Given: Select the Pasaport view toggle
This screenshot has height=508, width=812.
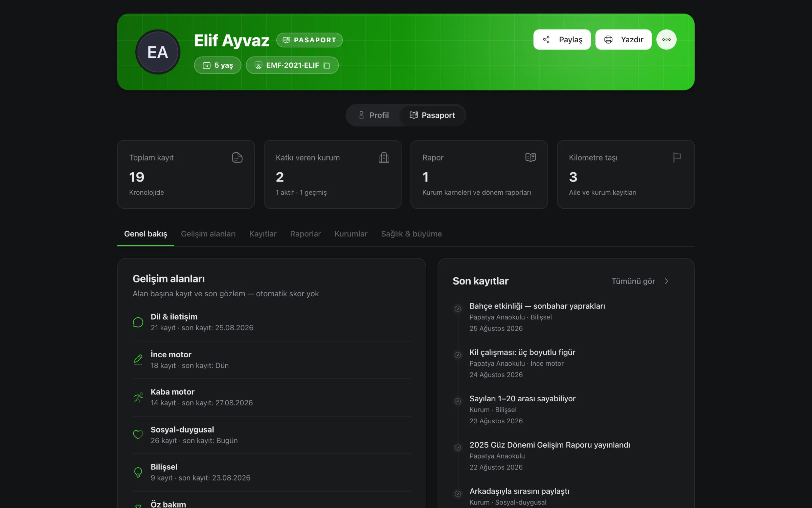Looking at the screenshot, I should click(432, 115).
